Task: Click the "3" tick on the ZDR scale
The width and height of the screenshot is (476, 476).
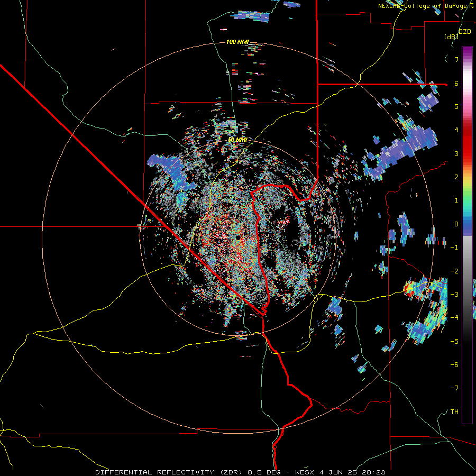Action: tap(456, 153)
